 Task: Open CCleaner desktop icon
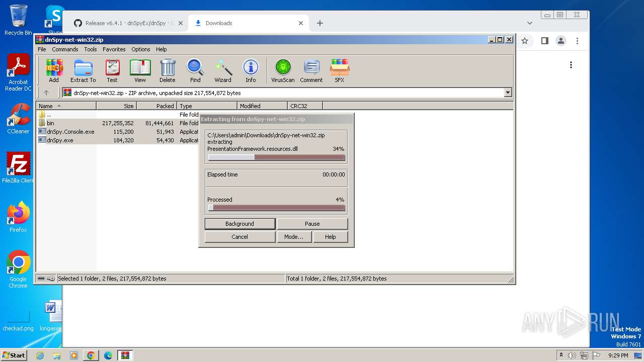(18, 119)
